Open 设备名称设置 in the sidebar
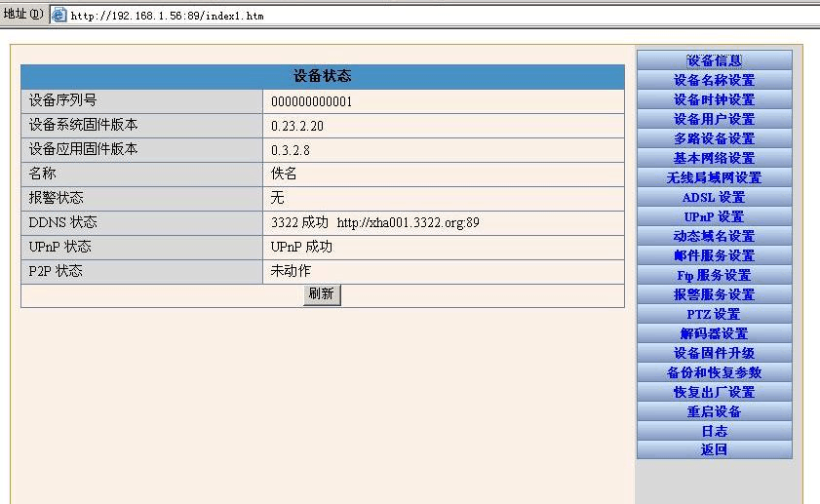Screen dimensions: 820x504 [714, 80]
